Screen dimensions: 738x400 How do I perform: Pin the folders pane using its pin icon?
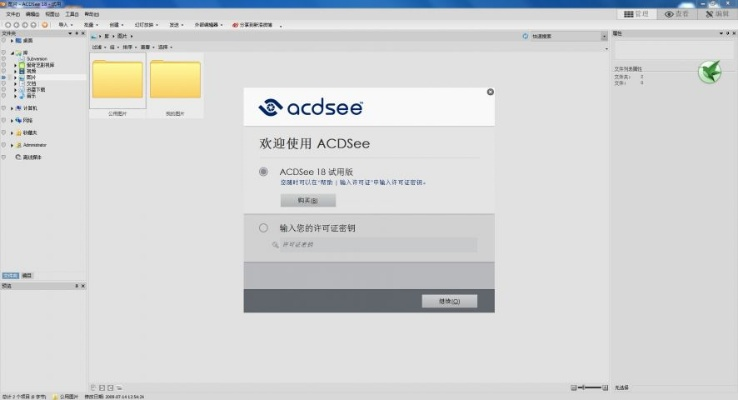pyautogui.click(x=77, y=33)
